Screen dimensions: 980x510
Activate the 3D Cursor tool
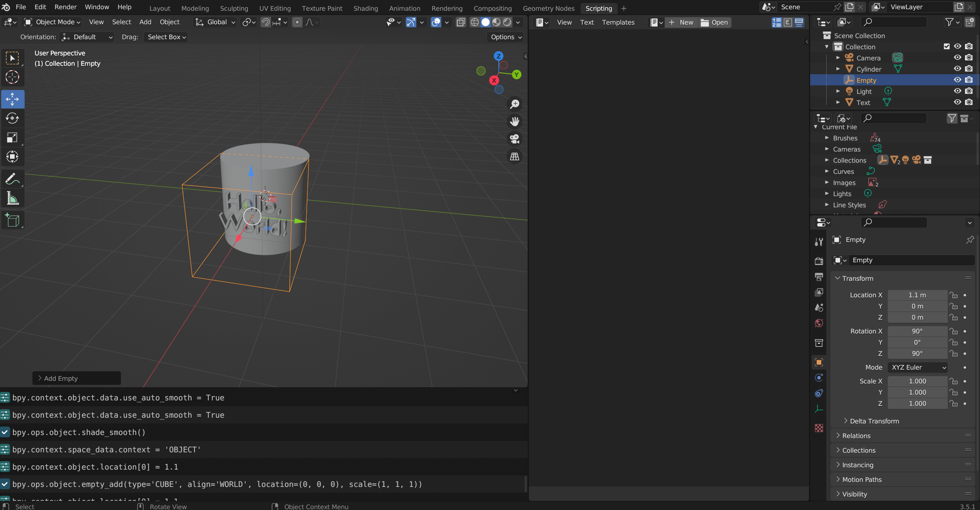point(12,77)
